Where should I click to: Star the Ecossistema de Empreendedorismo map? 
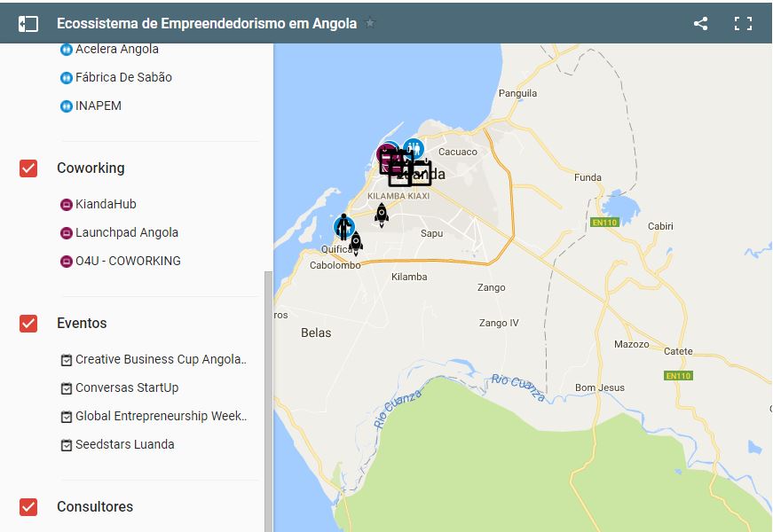pos(370,23)
